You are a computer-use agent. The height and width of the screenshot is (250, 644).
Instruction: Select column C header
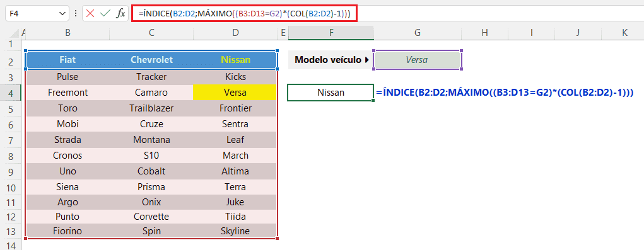point(151,33)
